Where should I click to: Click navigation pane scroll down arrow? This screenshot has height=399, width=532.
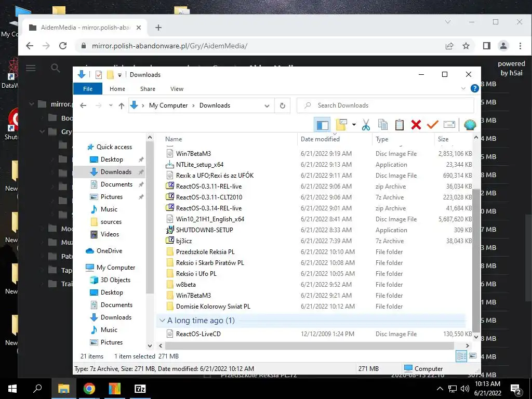[150, 345]
